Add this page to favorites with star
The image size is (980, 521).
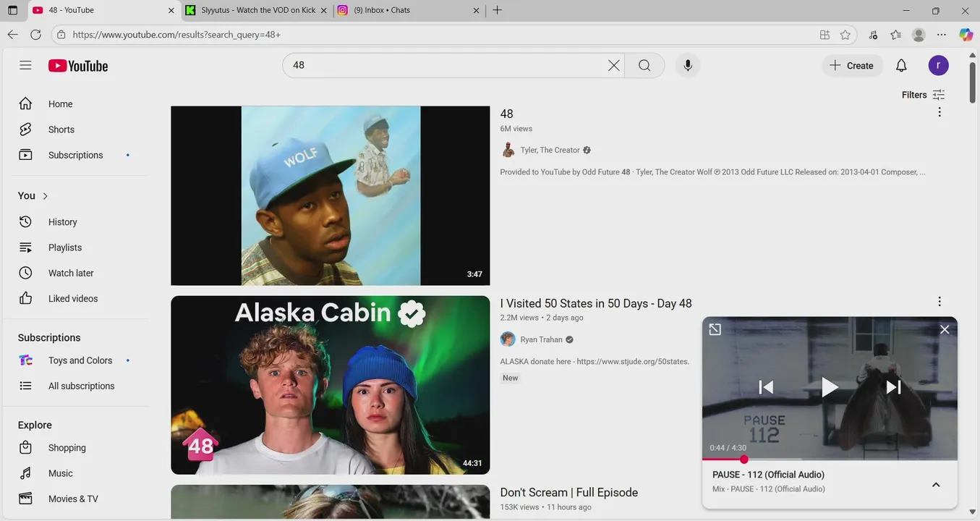pos(845,34)
